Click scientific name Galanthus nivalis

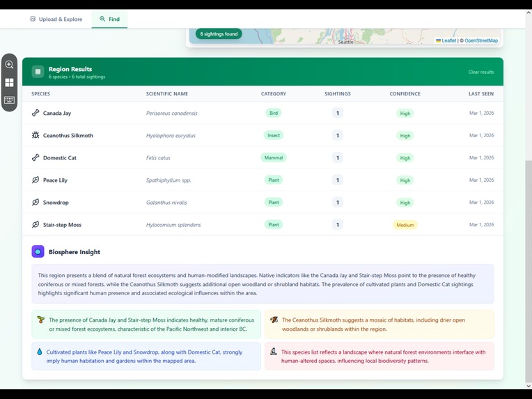(166, 203)
